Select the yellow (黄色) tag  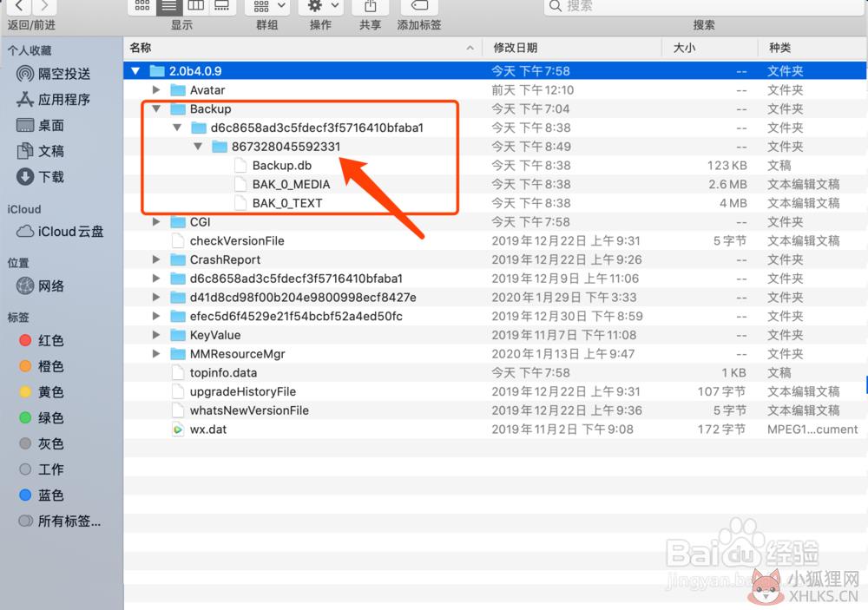click(x=41, y=392)
